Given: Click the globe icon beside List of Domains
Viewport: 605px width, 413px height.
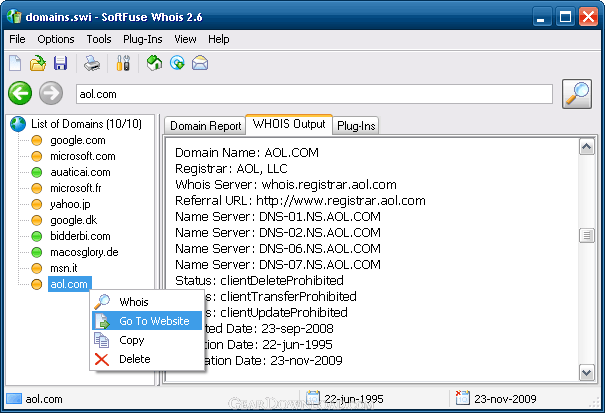Looking at the screenshot, I should click(x=18, y=124).
